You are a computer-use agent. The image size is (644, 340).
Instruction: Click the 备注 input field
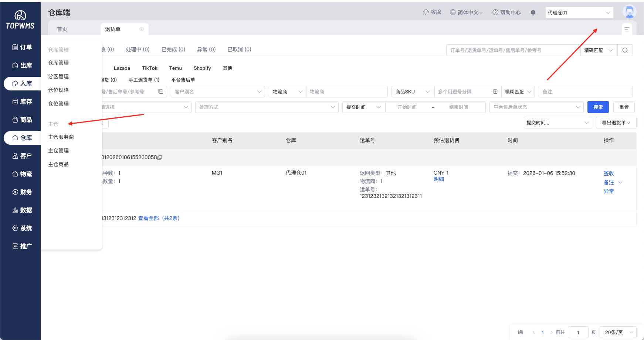point(585,92)
